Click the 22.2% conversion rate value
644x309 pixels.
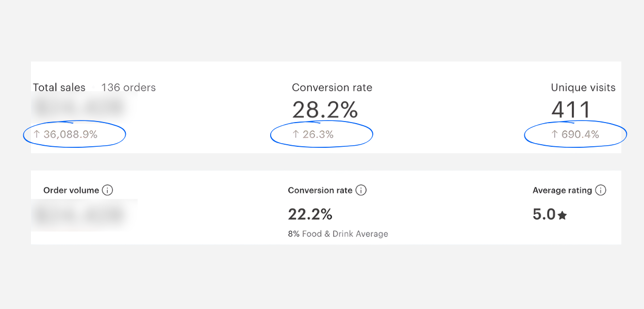pos(310,214)
